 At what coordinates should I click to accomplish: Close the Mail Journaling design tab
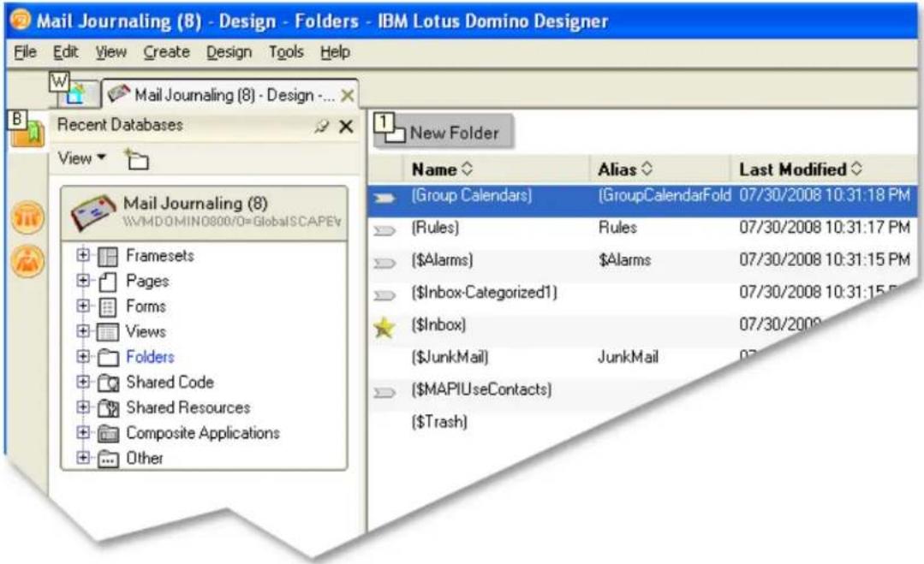point(348,95)
